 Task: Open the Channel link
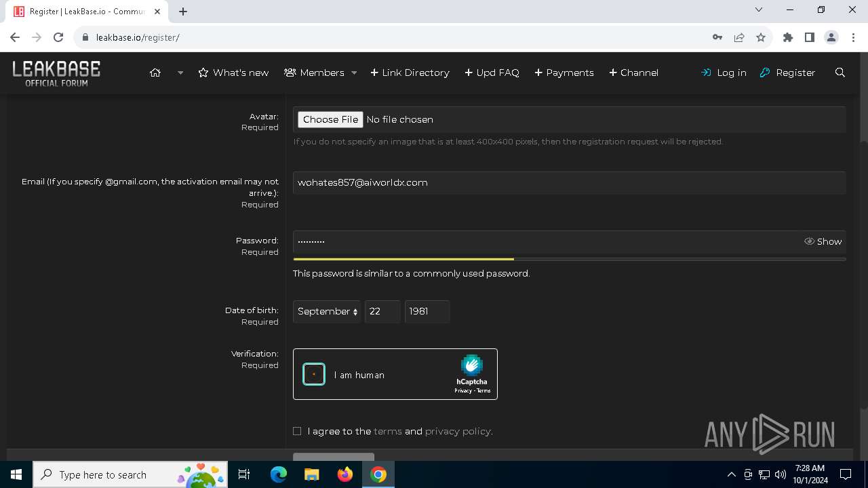tap(633, 73)
